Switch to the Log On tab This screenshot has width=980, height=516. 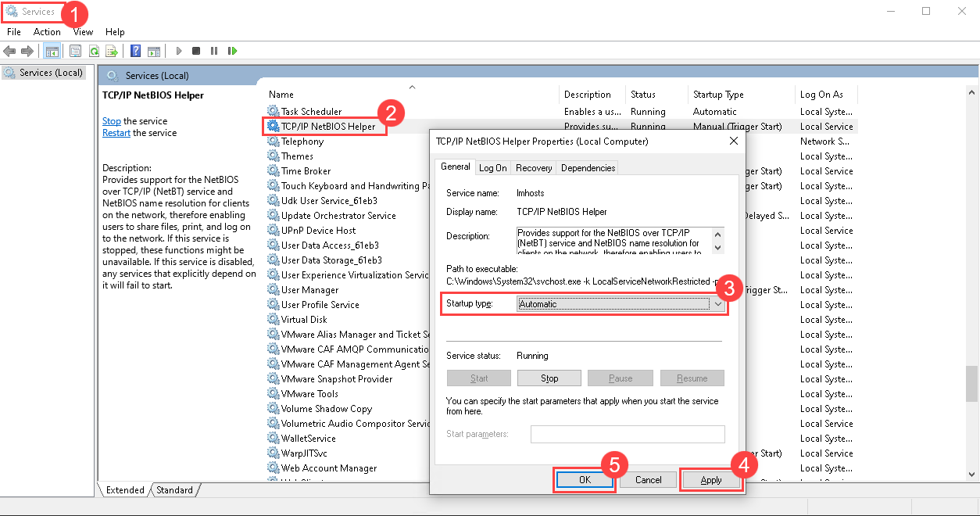[492, 167]
